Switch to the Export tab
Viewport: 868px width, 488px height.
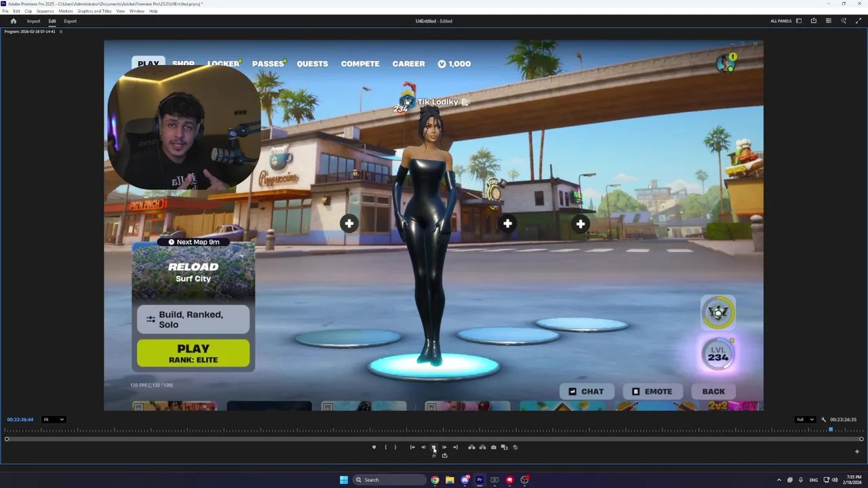(71, 21)
